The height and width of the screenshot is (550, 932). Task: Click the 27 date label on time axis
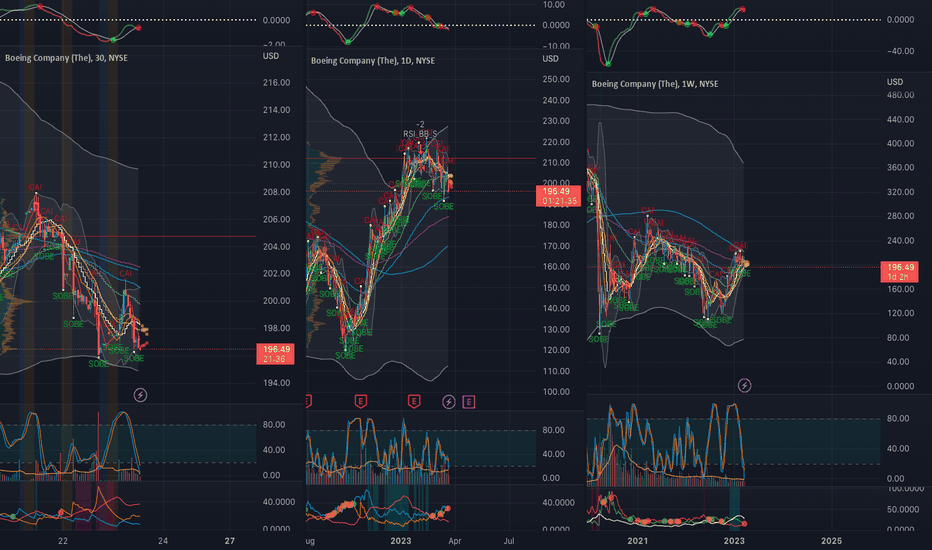(229, 540)
